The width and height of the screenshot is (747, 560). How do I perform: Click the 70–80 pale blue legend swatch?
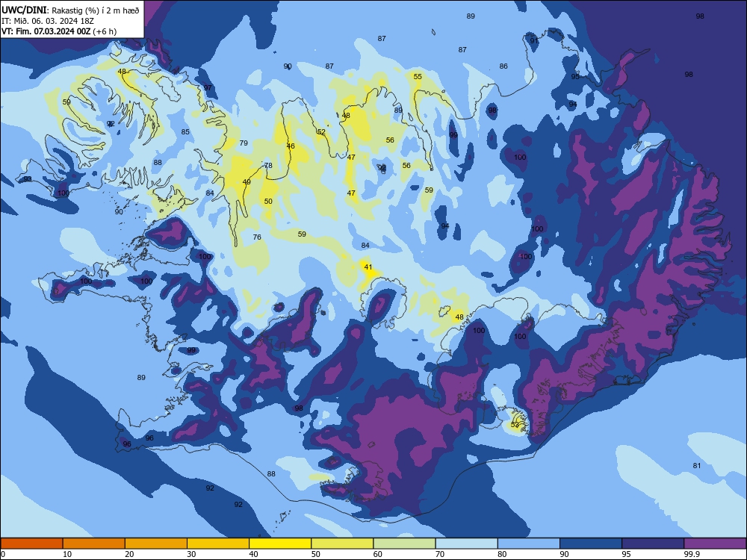tap(466, 544)
